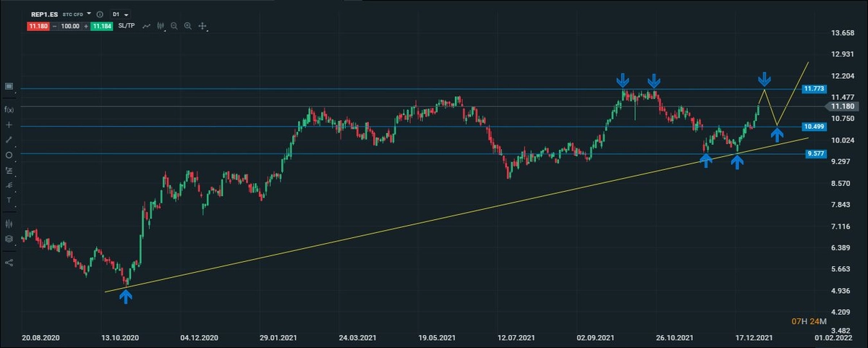Toggle line chart view
868x348 pixels.
pyautogui.click(x=147, y=26)
